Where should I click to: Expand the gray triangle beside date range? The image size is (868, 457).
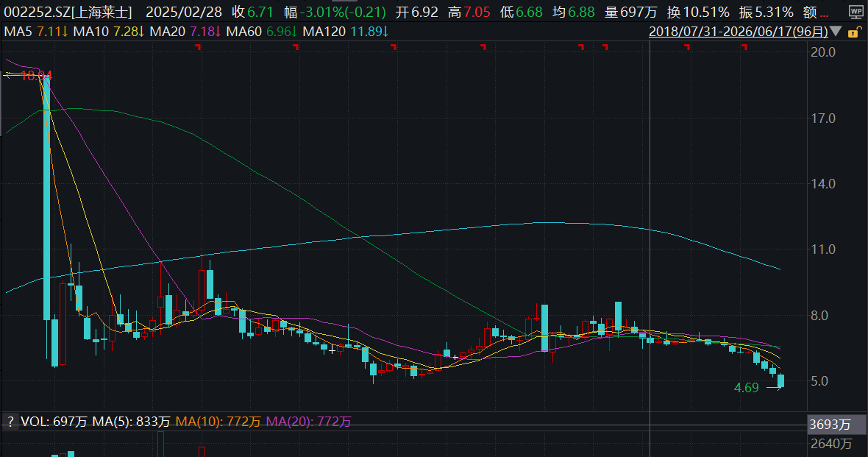coord(836,32)
